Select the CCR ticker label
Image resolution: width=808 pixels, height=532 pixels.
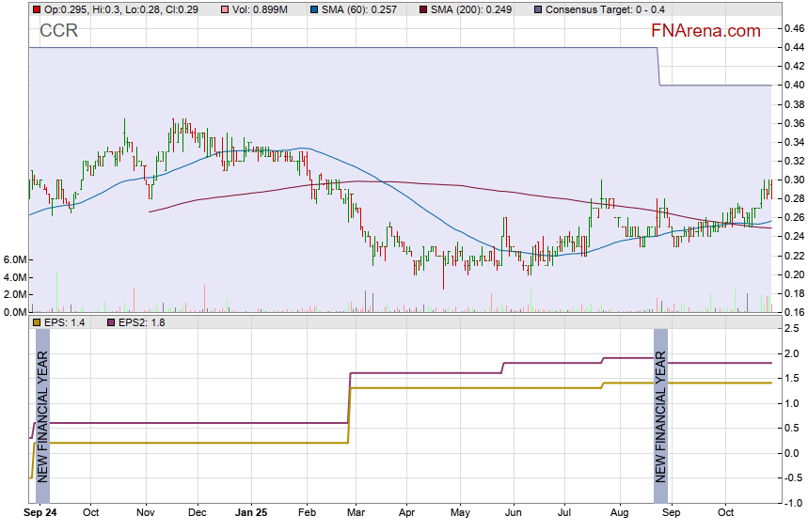point(58,31)
